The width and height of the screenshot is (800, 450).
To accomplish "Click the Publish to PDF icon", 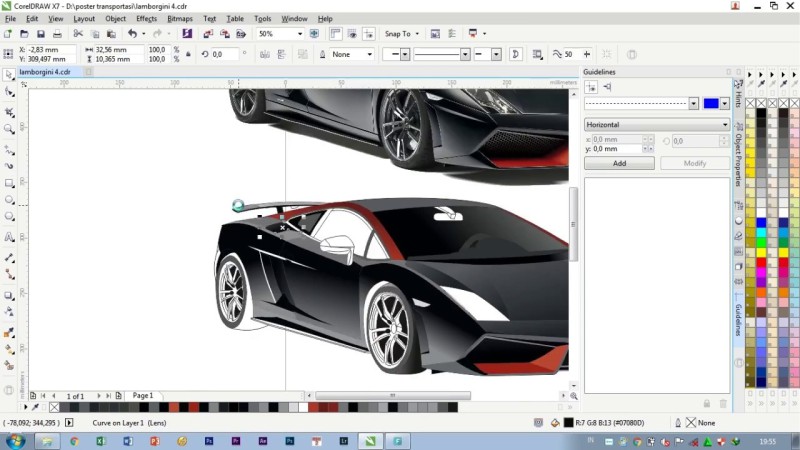I will [x=241, y=34].
